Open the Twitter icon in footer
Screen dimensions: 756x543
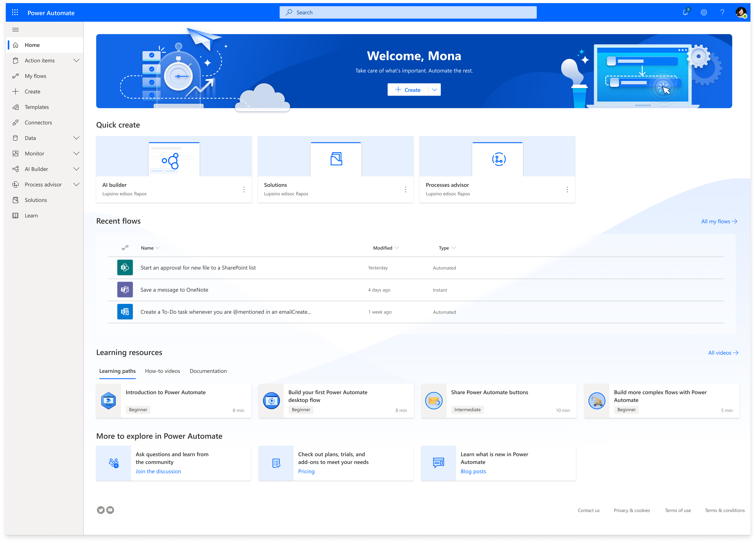101,510
